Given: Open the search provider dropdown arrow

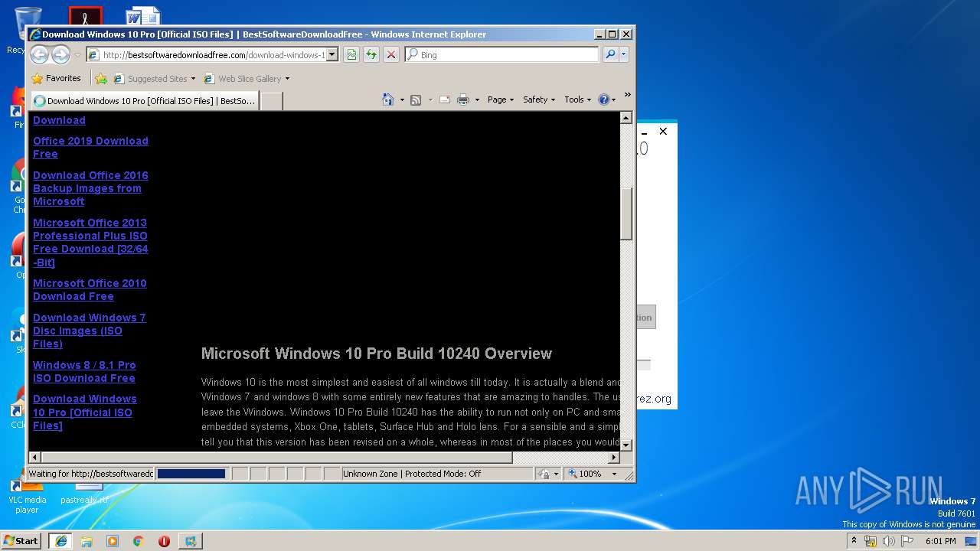Looking at the screenshot, I should 624,54.
